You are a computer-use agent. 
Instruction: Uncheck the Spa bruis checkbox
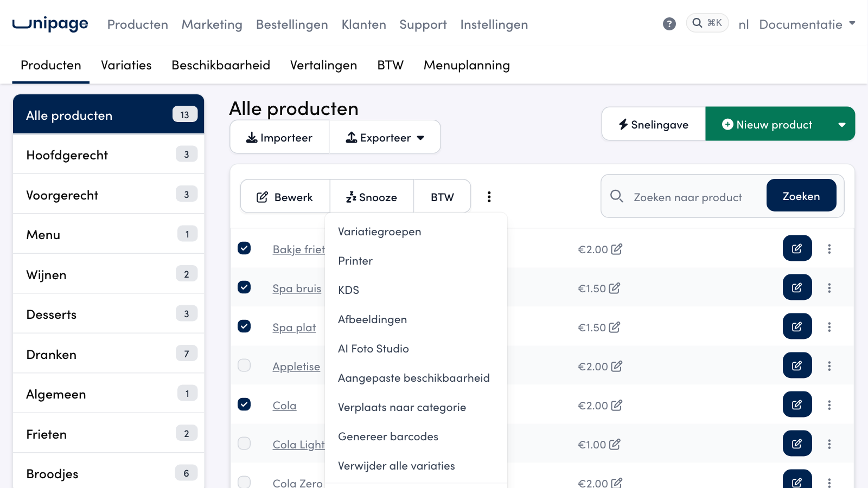pyautogui.click(x=244, y=287)
